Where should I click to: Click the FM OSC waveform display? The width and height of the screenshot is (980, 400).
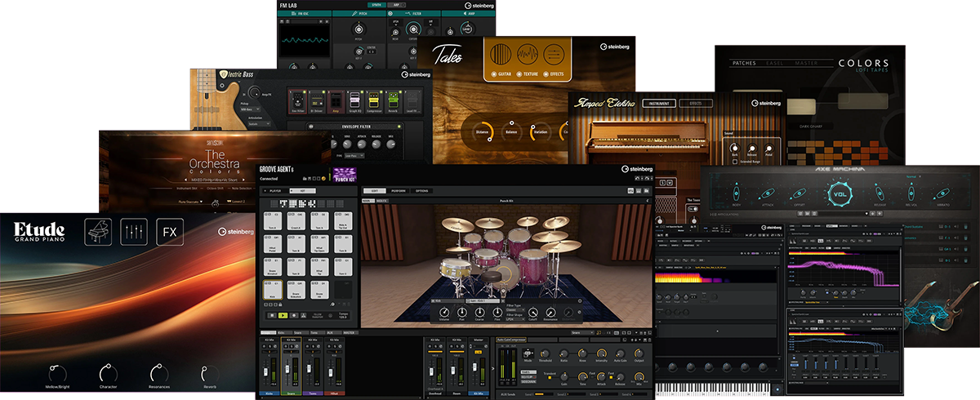click(304, 40)
